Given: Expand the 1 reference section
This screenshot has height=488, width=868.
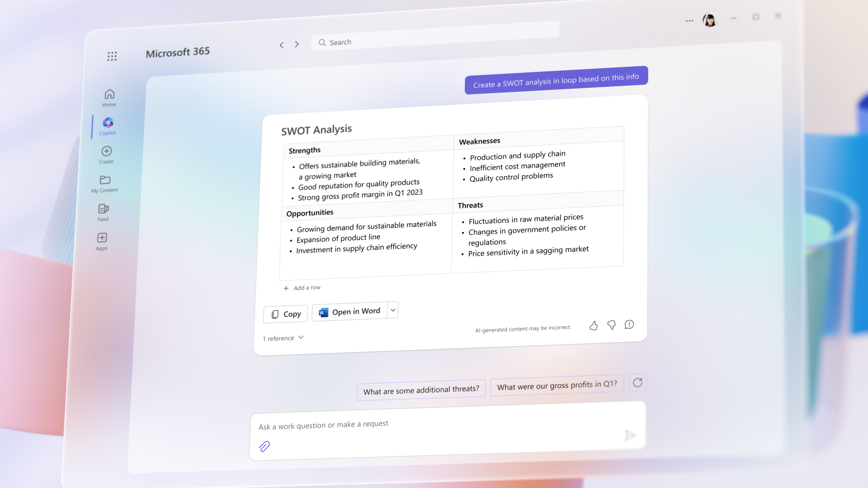Looking at the screenshot, I should 284,338.
